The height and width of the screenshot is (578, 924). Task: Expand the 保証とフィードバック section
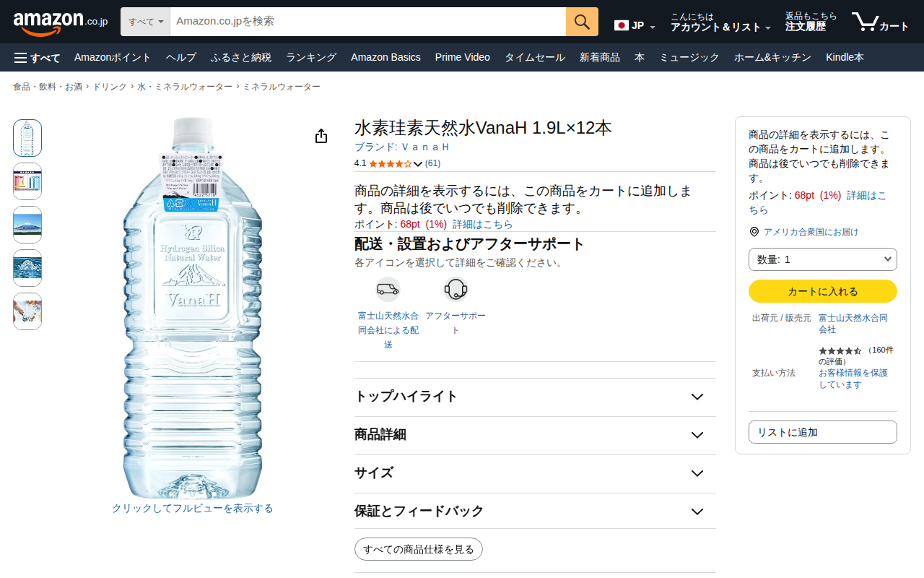(x=535, y=512)
